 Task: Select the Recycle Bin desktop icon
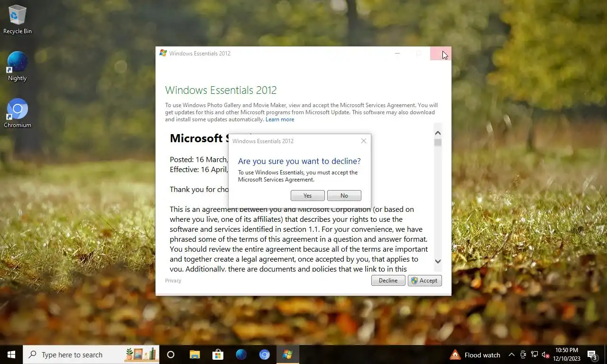[18, 19]
